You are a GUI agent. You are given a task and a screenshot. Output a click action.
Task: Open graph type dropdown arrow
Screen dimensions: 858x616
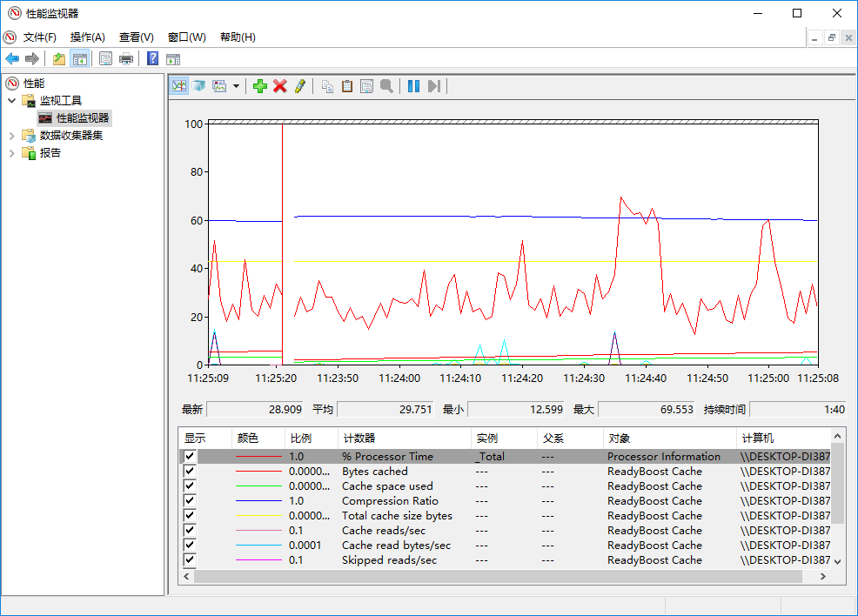click(236, 86)
